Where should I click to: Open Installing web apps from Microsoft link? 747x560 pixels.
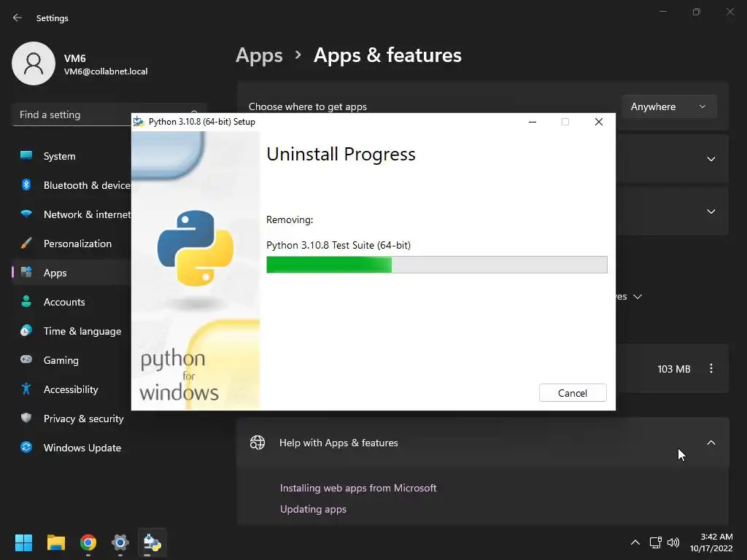(x=358, y=488)
